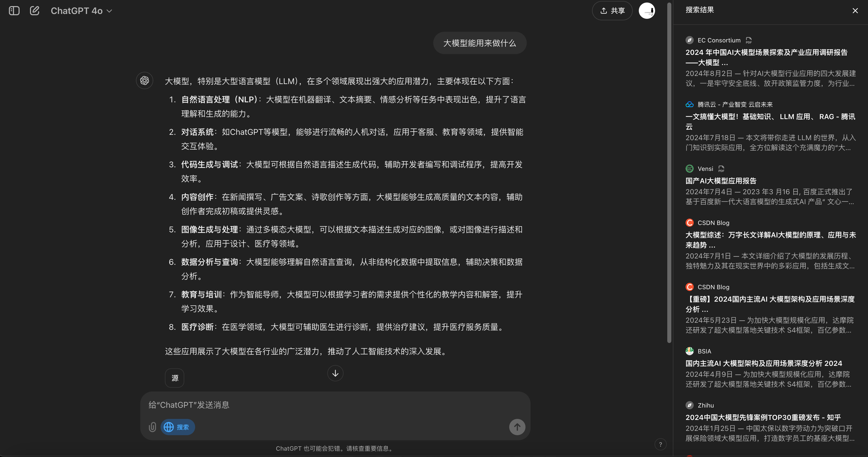Click the CSDN favicon above 【重磅】 title

coord(689,287)
